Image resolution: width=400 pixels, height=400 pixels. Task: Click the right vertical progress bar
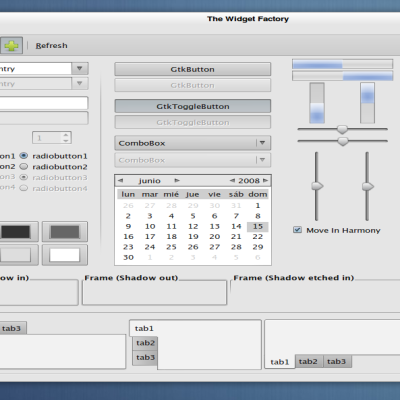pyautogui.click(x=367, y=103)
